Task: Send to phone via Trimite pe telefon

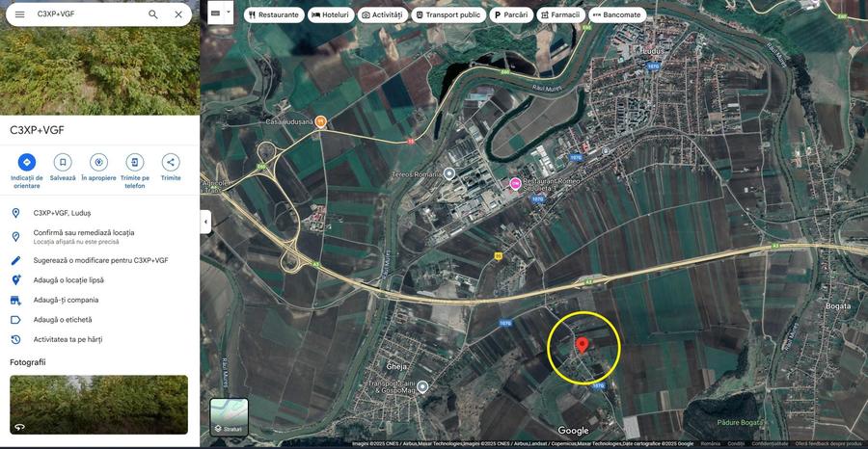Action: [x=134, y=172]
